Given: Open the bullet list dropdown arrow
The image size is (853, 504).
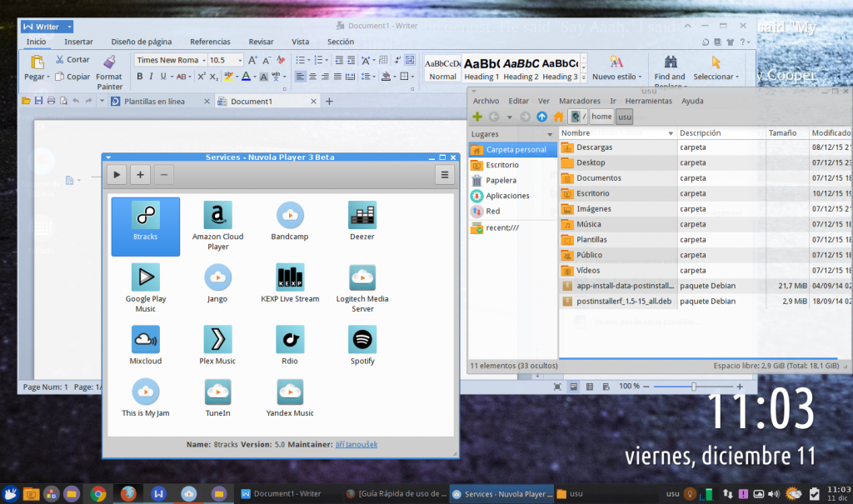Looking at the screenshot, I should pos(308,60).
